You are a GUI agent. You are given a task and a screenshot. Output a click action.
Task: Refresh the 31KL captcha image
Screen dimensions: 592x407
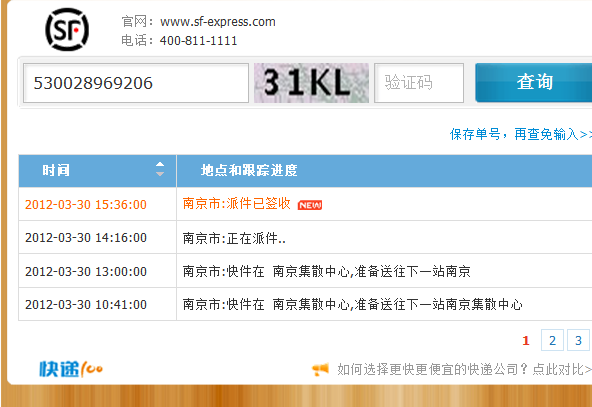(311, 83)
